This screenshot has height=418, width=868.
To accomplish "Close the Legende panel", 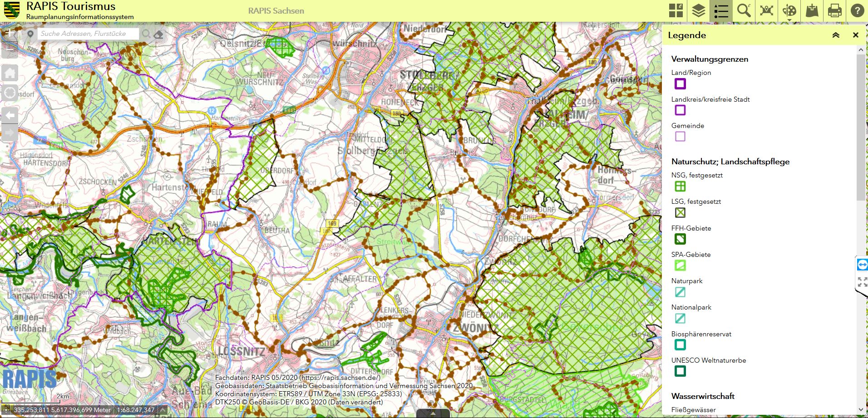I will coord(856,35).
